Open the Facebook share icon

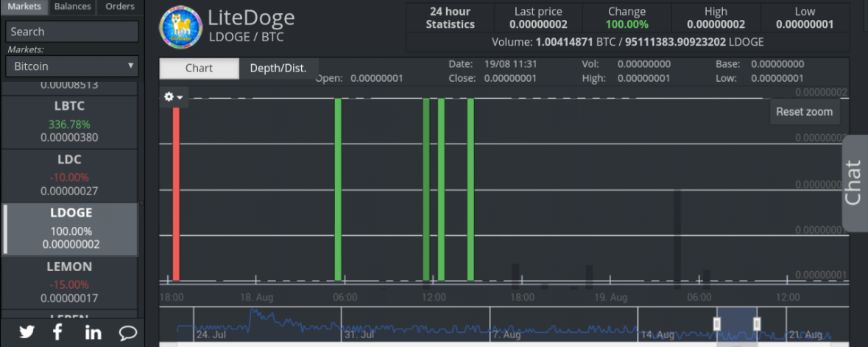coord(57,332)
